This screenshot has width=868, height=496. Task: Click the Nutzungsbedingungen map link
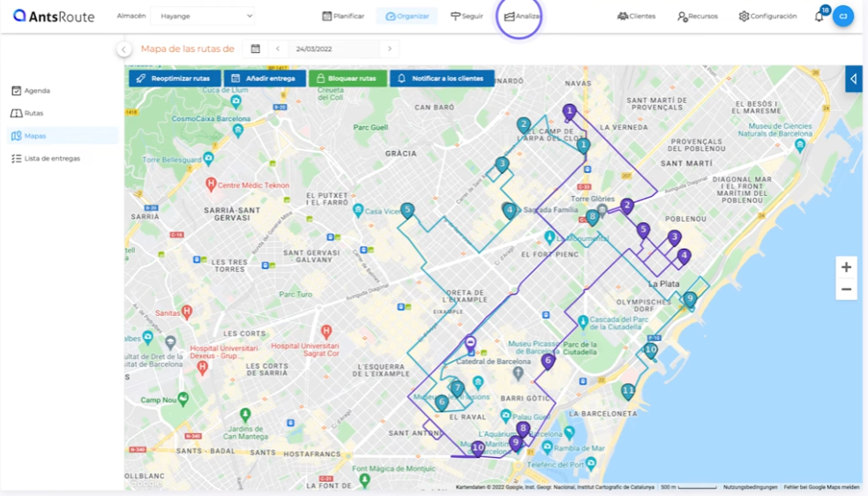click(750, 487)
